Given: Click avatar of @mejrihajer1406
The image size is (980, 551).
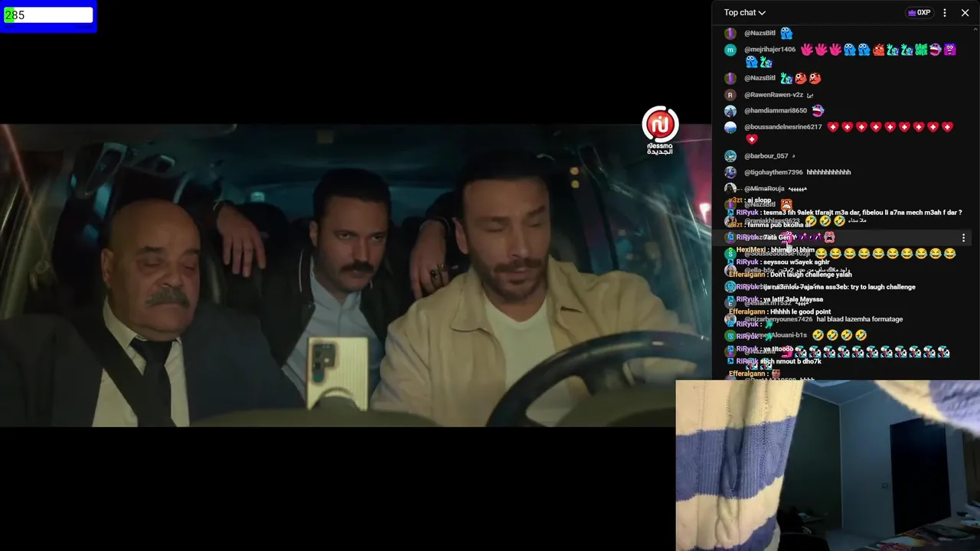Looking at the screenshot, I should pos(730,50).
